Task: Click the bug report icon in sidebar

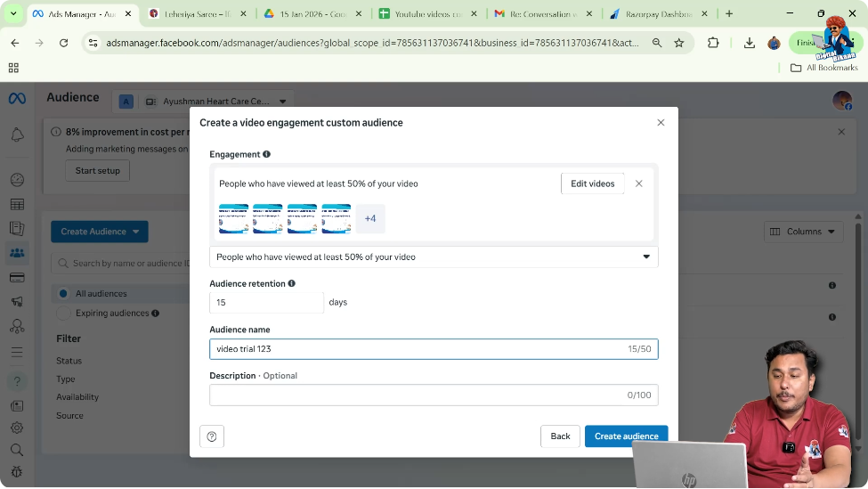Action: click(x=17, y=472)
